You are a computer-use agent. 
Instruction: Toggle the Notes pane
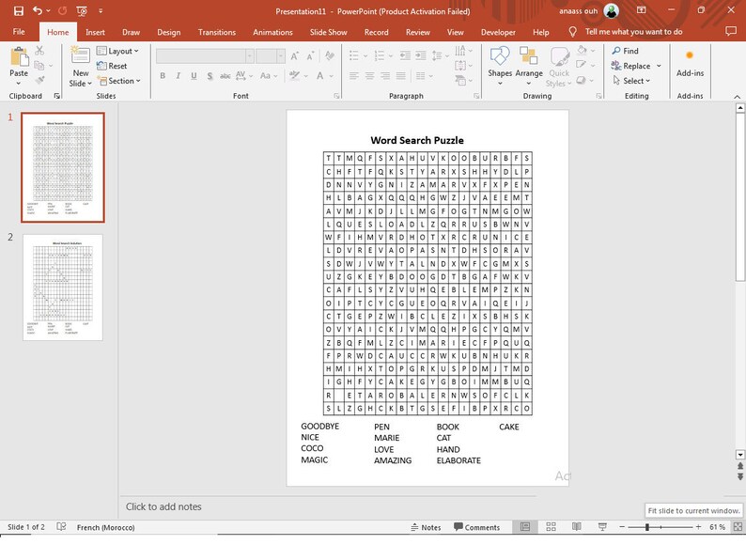tap(426, 527)
